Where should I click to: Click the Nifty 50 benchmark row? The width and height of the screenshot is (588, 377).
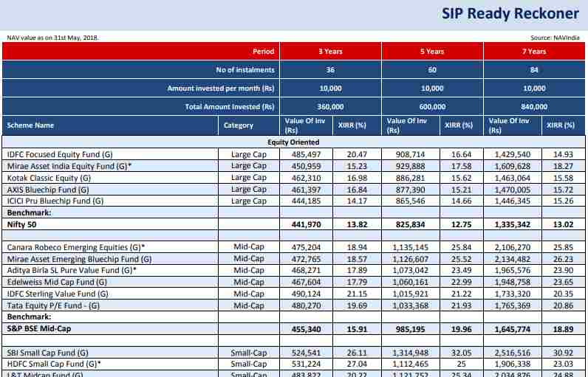[21, 223]
